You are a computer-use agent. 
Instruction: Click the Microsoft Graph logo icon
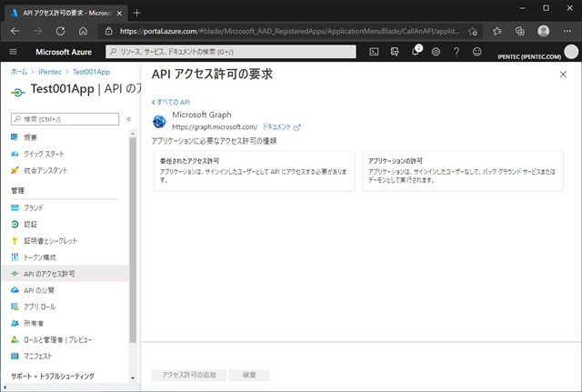coord(160,121)
